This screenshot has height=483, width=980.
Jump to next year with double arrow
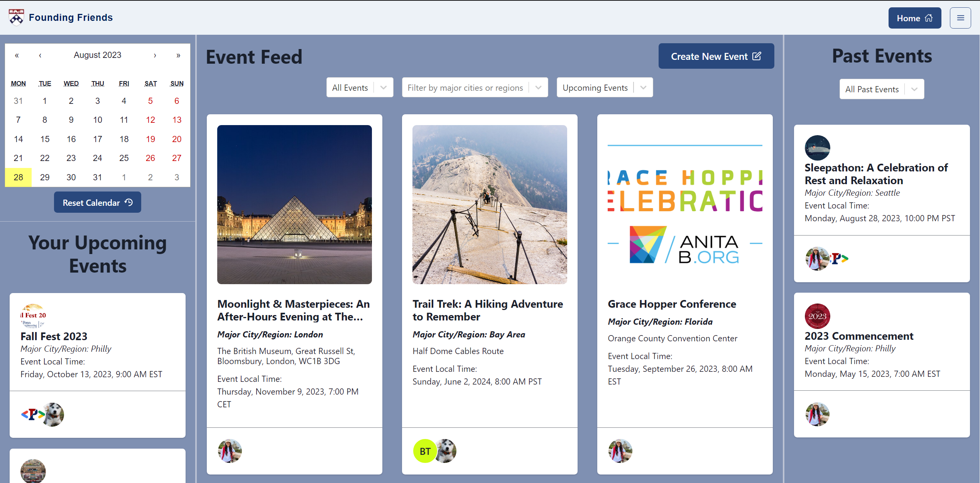[x=178, y=55]
